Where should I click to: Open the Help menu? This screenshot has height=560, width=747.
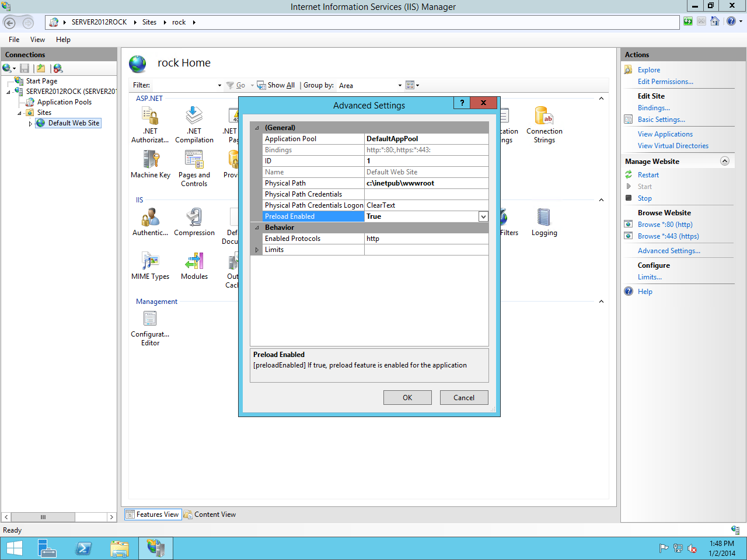(63, 40)
